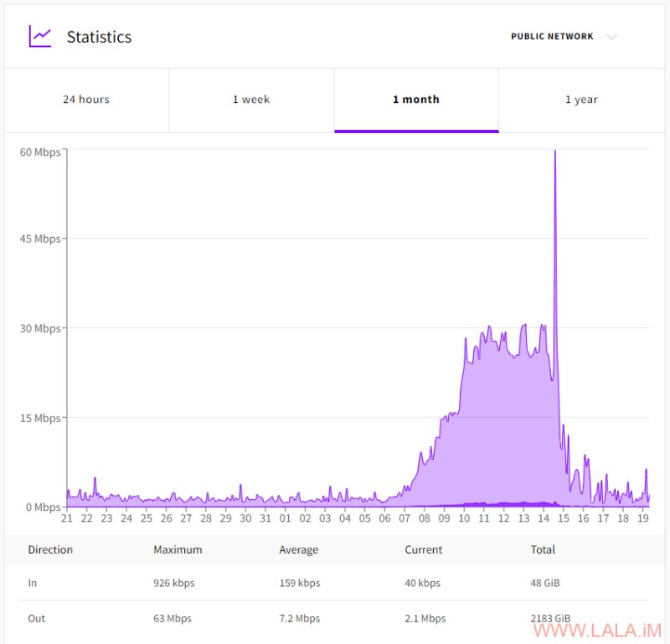
Task: Click the Statistics heading text
Action: tap(99, 37)
